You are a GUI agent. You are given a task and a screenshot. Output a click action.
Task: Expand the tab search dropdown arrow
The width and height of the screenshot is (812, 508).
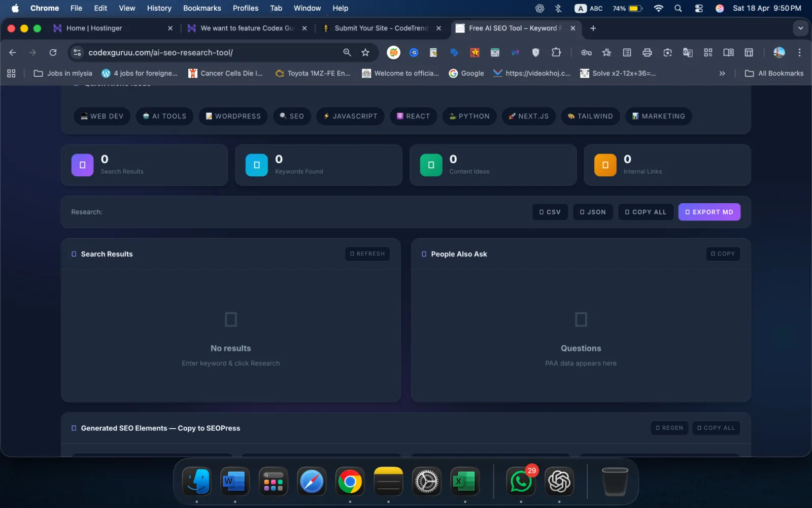tap(800, 28)
